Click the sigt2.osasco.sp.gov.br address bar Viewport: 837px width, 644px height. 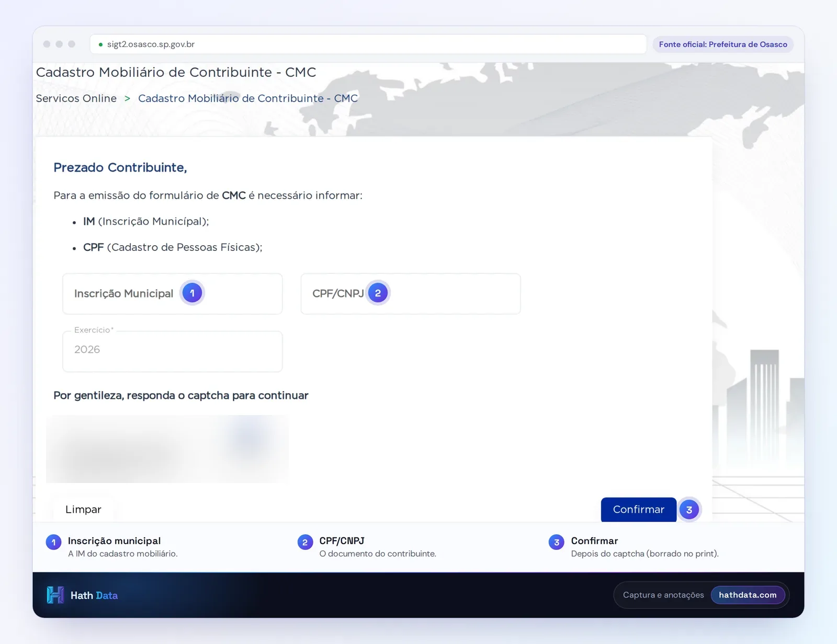(x=368, y=44)
